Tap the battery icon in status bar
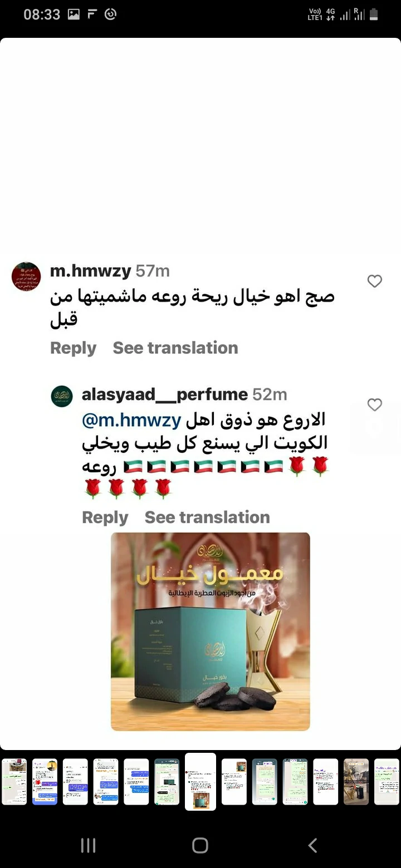The width and height of the screenshot is (401, 868). point(374,14)
